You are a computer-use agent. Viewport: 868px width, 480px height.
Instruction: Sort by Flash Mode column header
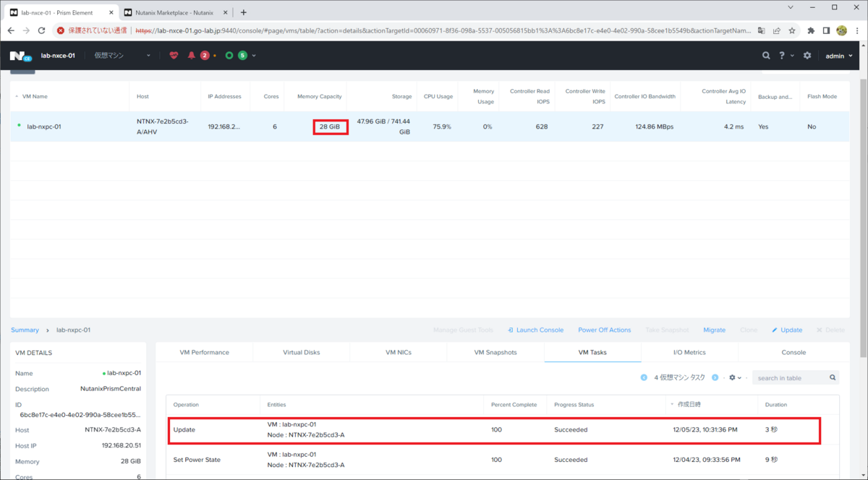[x=822, y=96]
